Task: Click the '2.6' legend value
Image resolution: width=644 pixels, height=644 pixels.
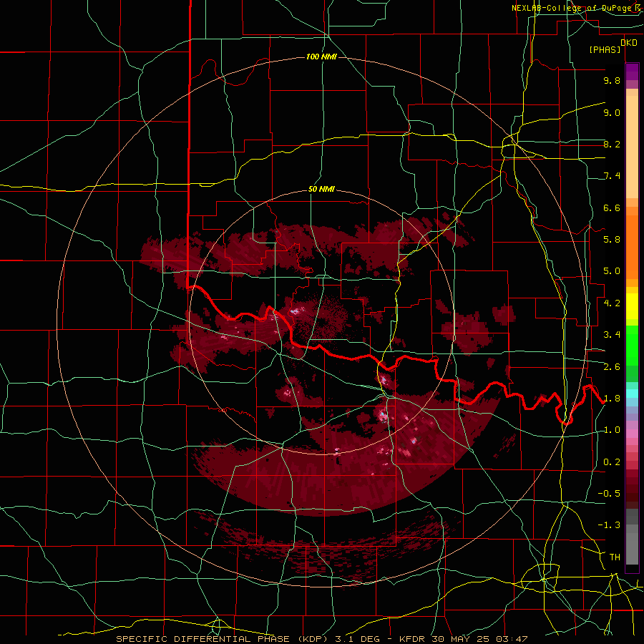Action: pos(612,367)
